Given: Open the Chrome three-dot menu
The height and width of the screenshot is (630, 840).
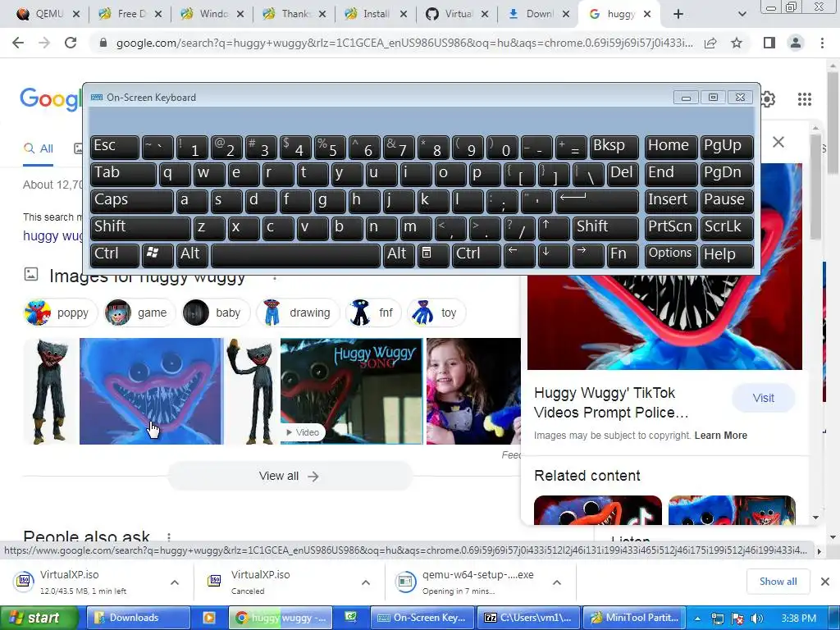Looking at the screenshot, I should coord(822,43).
